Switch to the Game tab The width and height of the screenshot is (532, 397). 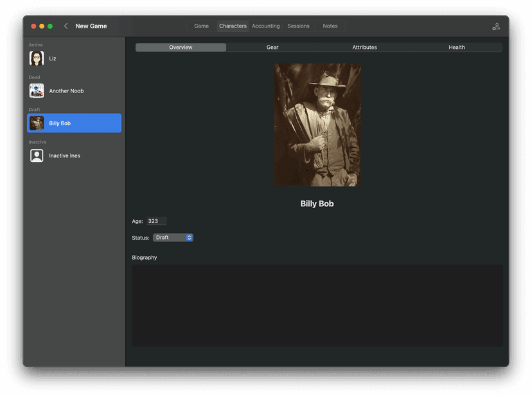(x=202, y=26)
